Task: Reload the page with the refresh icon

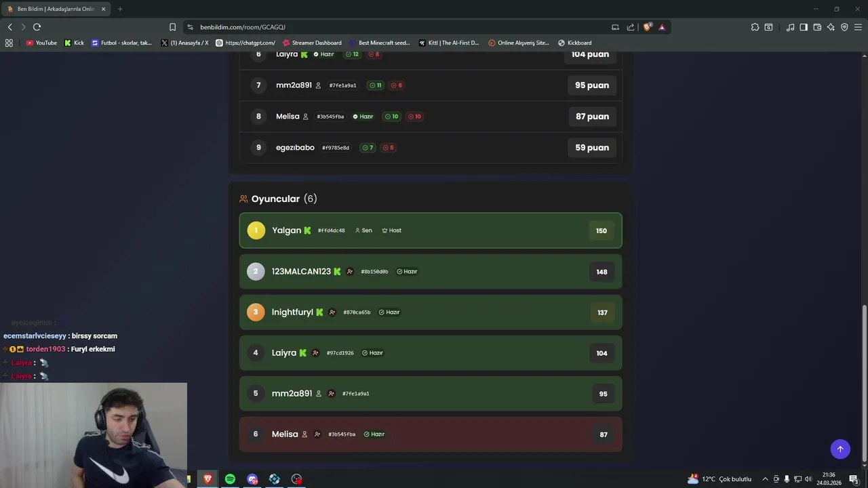Action: pos(37,27)
